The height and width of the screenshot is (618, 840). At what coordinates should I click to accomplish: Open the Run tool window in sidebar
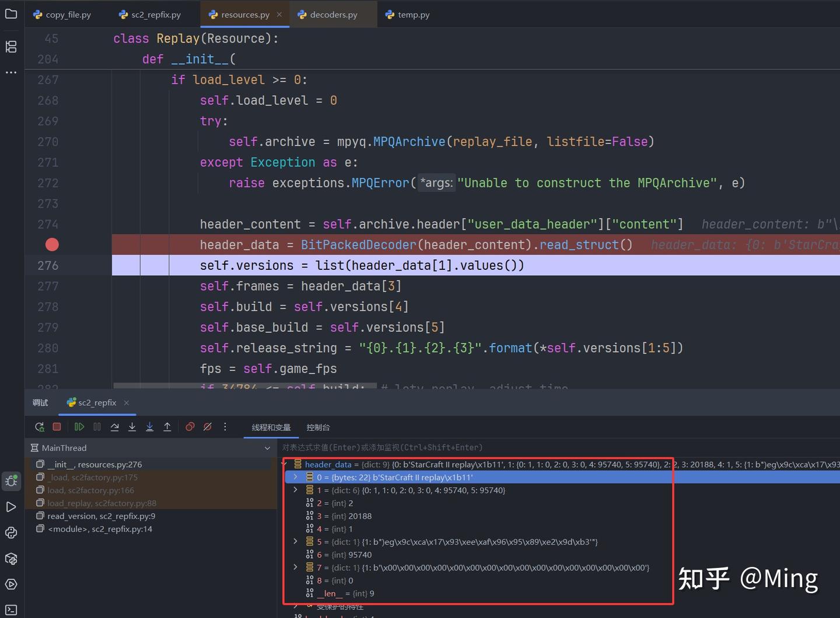coord(11,507)
